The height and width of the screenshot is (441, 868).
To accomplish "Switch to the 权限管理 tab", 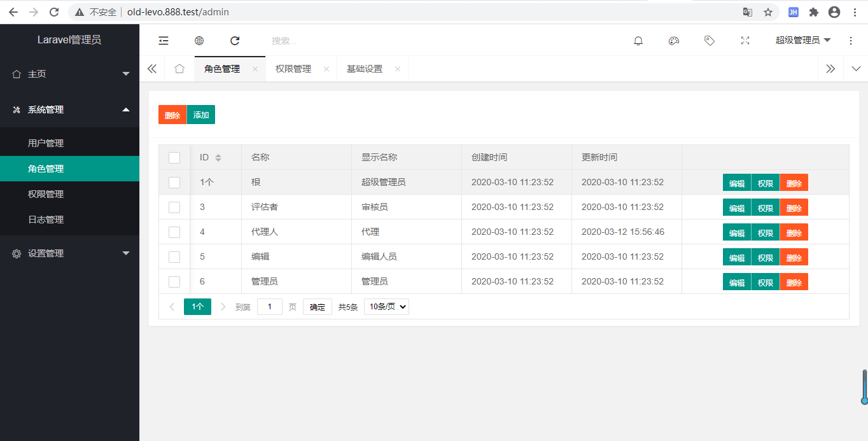I will tap(293, 69).
